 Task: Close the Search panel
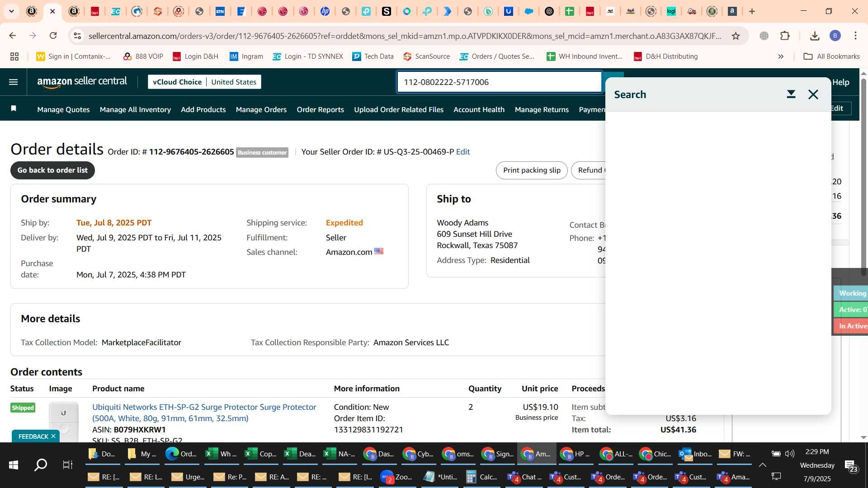click(x=813, y=94)
